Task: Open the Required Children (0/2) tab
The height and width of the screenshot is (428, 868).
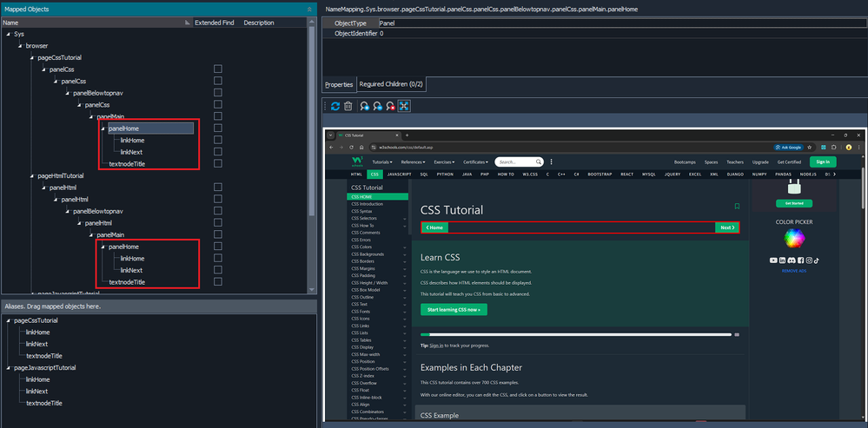Action: click(x=391, y=85)
